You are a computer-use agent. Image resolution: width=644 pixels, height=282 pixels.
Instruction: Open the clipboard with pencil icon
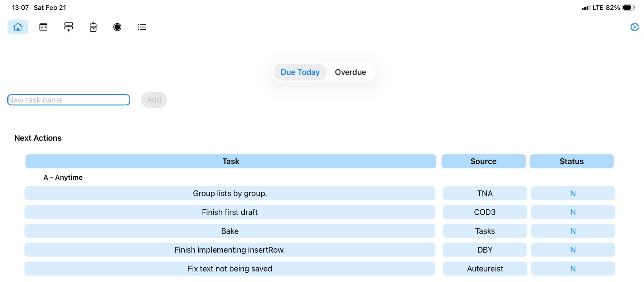click(93, 27)
